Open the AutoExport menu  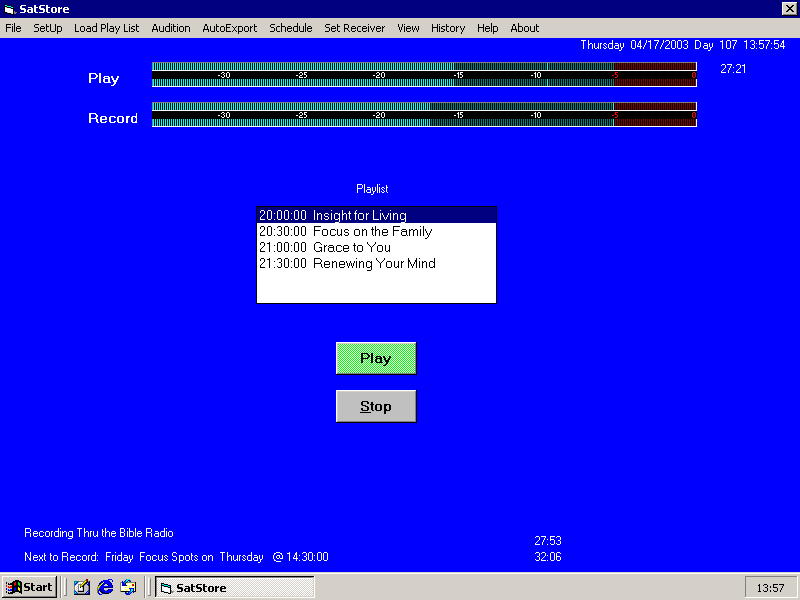point(230,28)
